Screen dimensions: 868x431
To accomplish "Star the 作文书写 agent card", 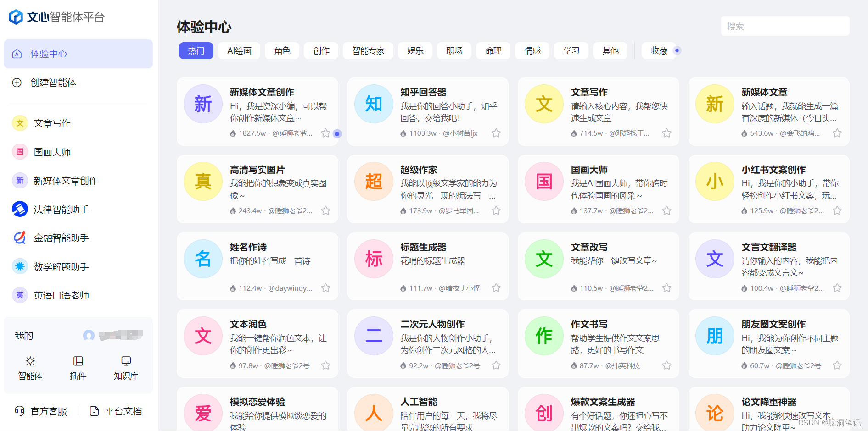I will (666, 365).
